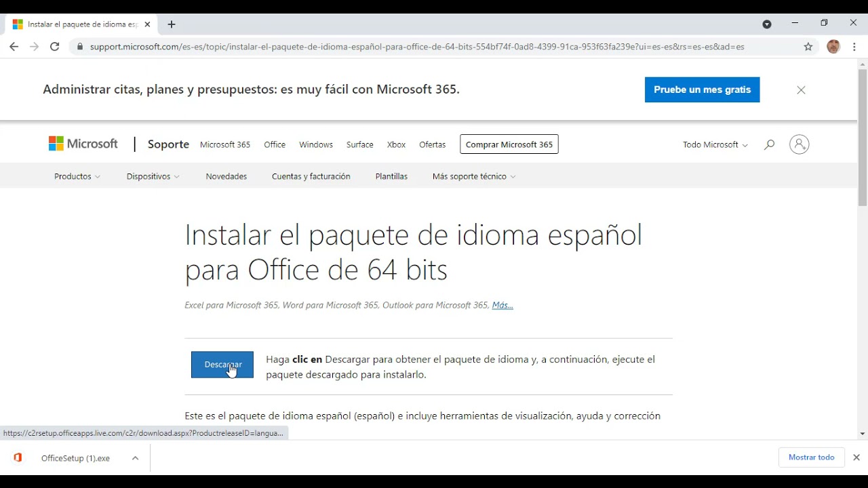Click scrollbar down arrow
This screenshot has height=488, width=868.
863,434
